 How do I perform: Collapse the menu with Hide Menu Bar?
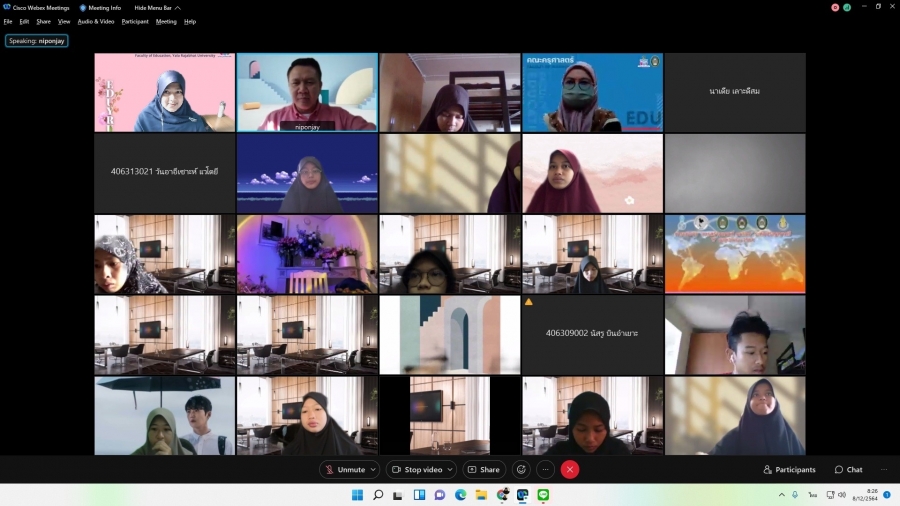(156, 7)
